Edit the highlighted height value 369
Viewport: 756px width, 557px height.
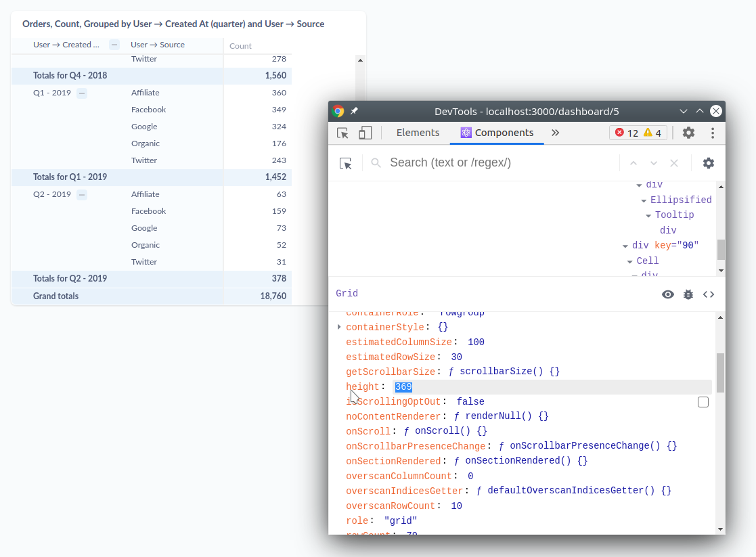click(x=403, y=386)
